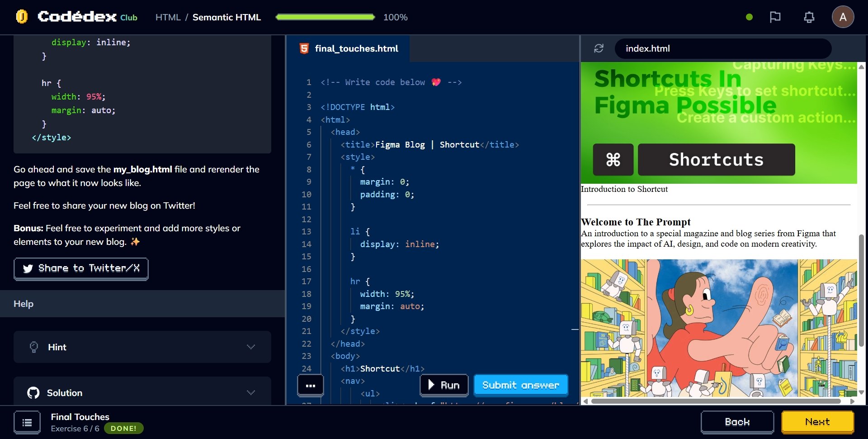Click the refresh preview icon
The height and width of the screenshot is (439, 868).
(599, 48)
